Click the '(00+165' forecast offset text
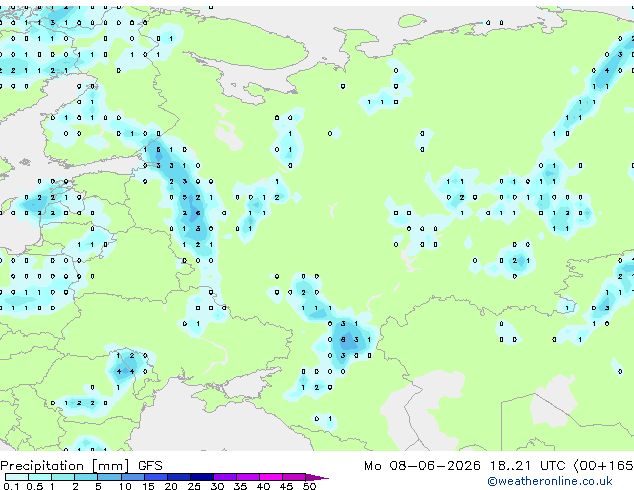The height and width of the screenshot is (490, 634). (603, 466)
